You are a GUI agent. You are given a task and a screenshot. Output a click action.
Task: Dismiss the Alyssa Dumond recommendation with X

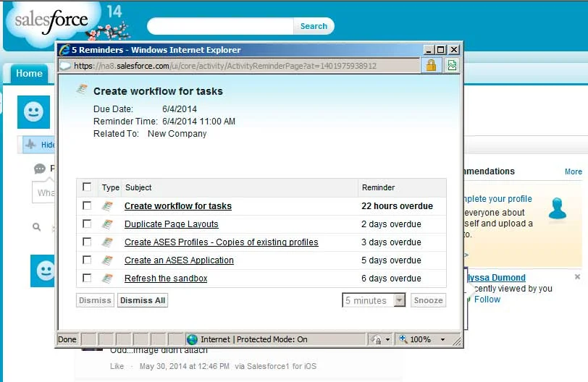[578, 277]
